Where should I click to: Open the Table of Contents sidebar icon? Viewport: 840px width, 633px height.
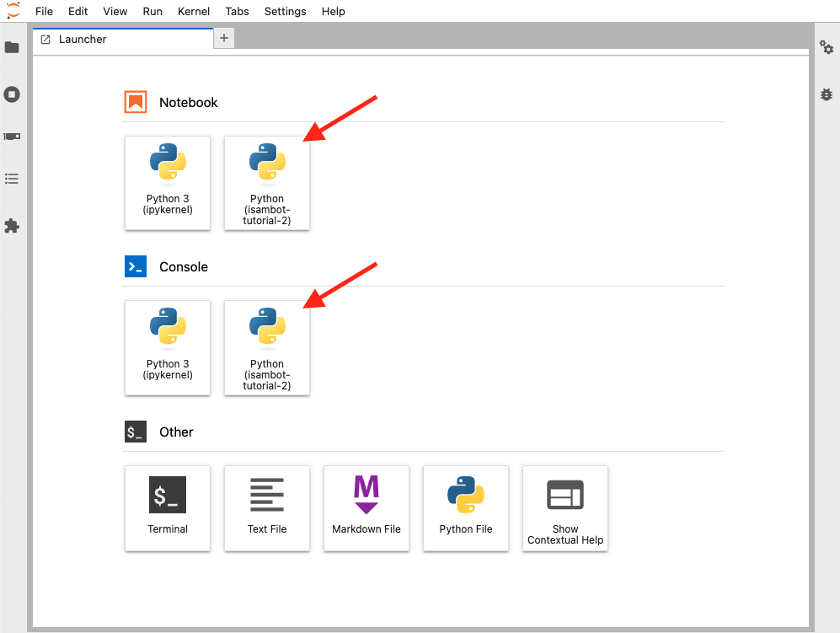(x=12, y=179)
